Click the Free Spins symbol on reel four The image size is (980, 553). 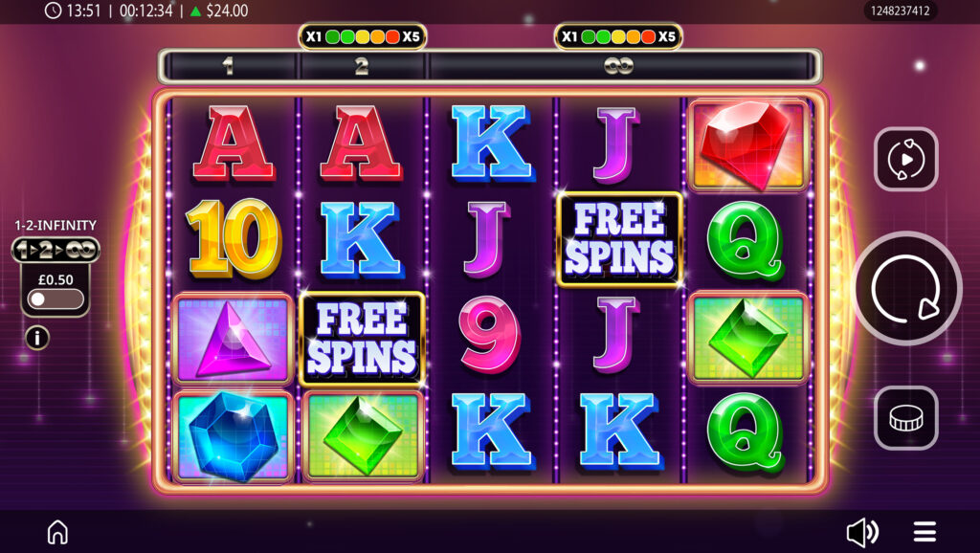point(619,240)
